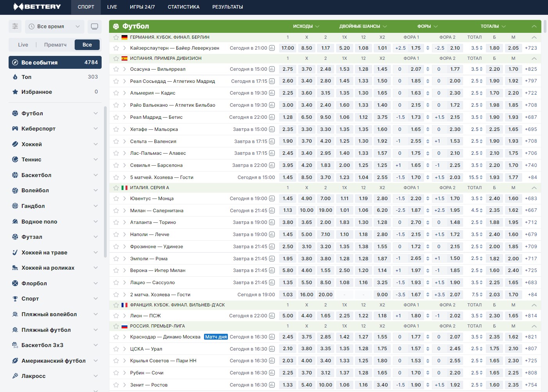
Task: Click the Field hockey icon
Action: click(x=15, y=252)
